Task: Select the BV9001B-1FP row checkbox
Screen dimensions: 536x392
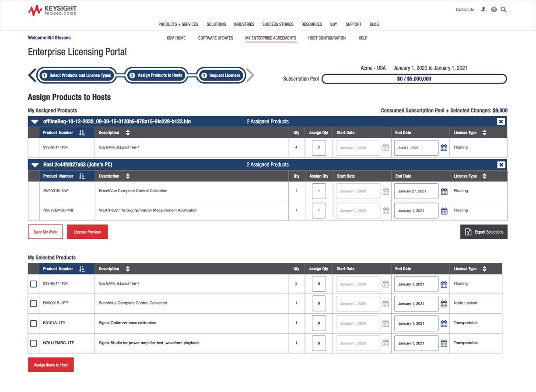Action: tap(33, 303)
